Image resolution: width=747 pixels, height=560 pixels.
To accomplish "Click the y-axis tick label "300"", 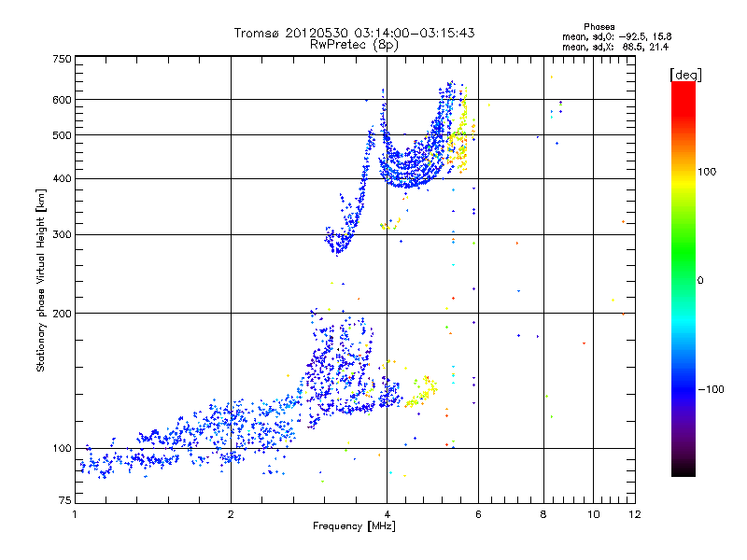I will [x=63, y=235].
